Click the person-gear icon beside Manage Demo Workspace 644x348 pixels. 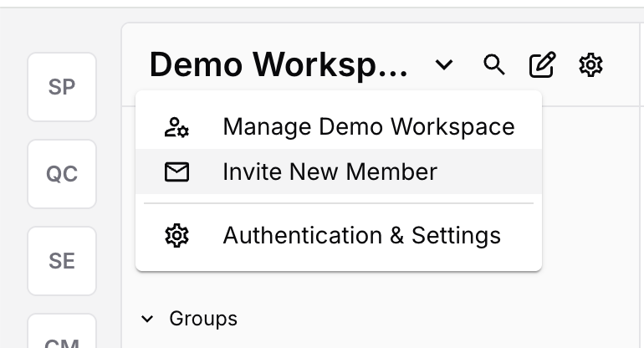(176, 127)
